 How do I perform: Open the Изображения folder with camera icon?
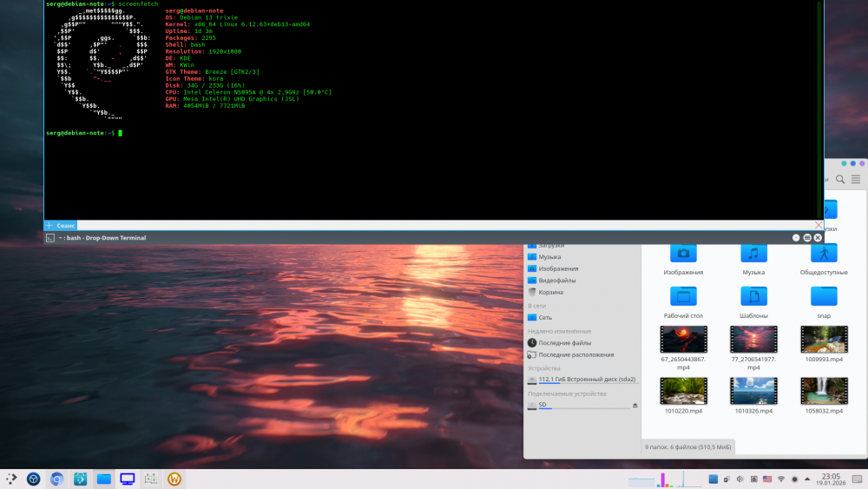683,253
